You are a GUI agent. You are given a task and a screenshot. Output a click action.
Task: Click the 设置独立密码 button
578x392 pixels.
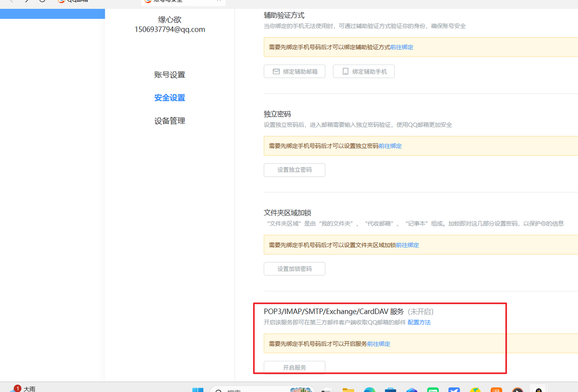point(294,170)
